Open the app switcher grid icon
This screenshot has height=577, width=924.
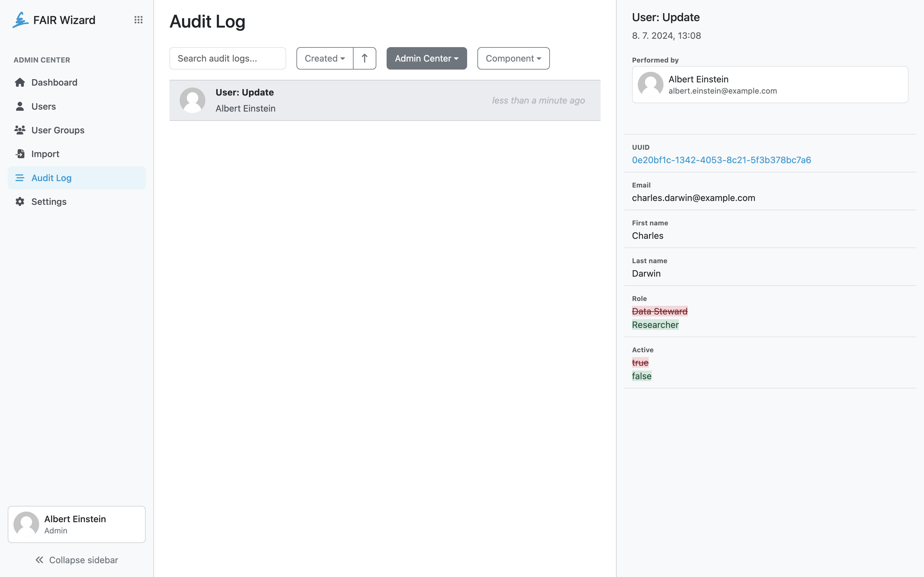pos(138,20)
